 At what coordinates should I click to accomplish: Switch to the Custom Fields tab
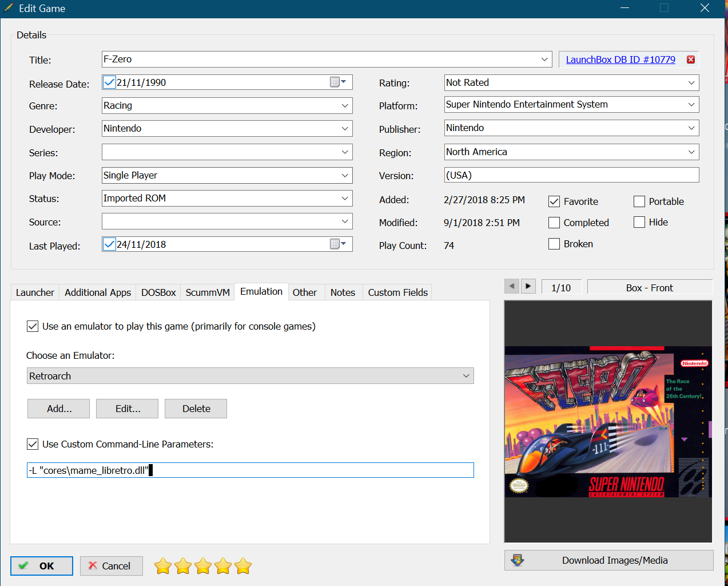coord(398,292)
